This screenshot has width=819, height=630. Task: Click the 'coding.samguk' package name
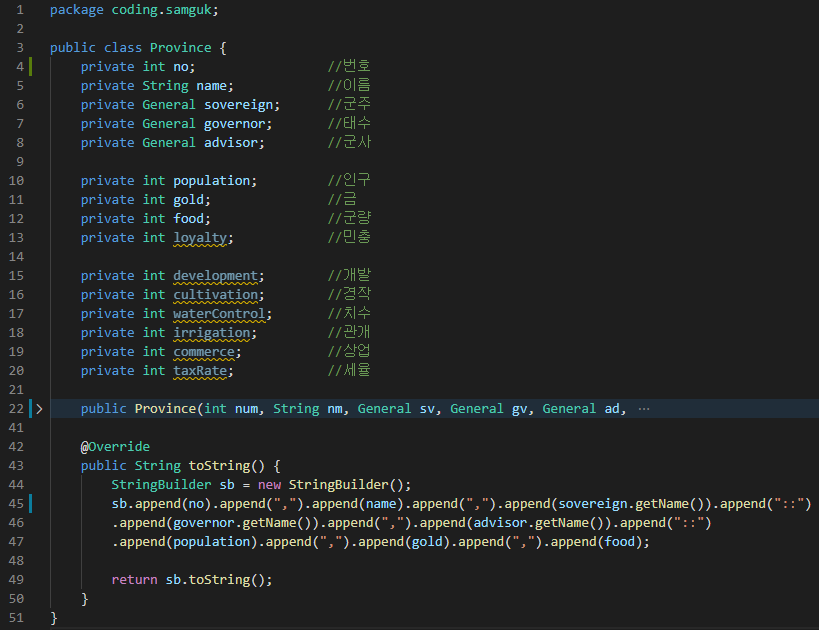click(162, 10)
